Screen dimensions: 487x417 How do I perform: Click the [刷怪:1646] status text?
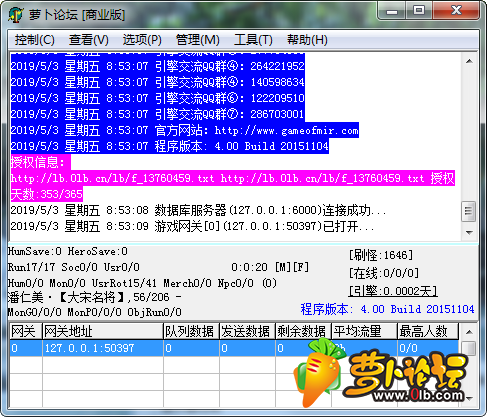coord(381,255)
